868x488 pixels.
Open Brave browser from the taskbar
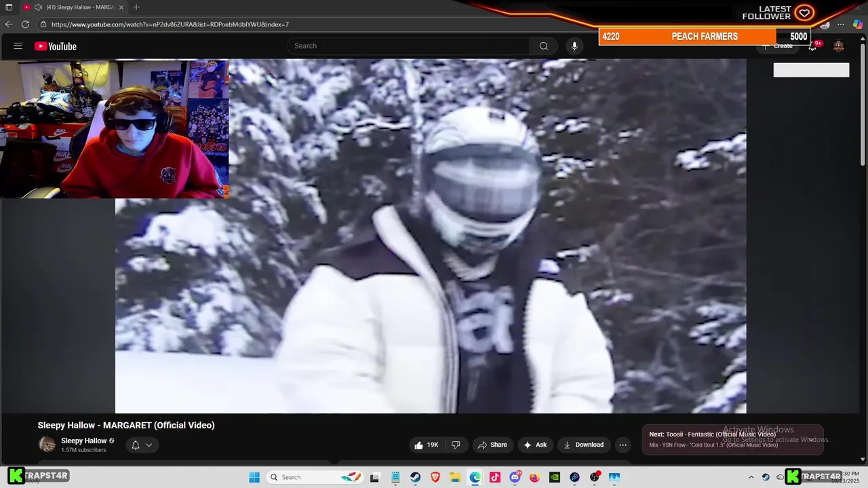(x=435, y=477)
